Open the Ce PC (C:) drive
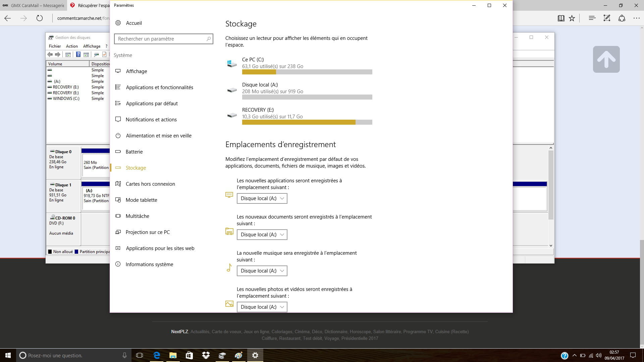 pos(253,60)
